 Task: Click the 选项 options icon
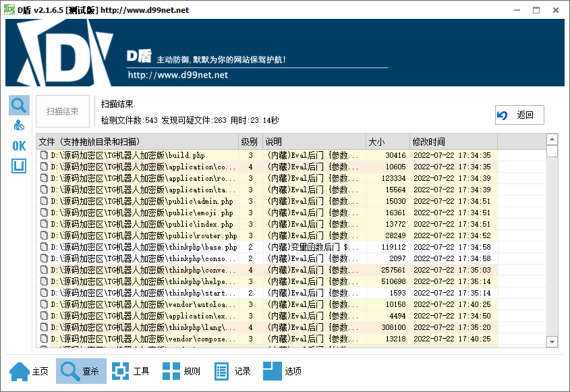click(x=273, y=371)
